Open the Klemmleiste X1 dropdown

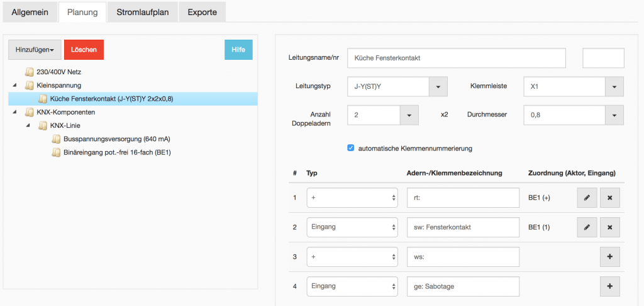click(614, 87)
